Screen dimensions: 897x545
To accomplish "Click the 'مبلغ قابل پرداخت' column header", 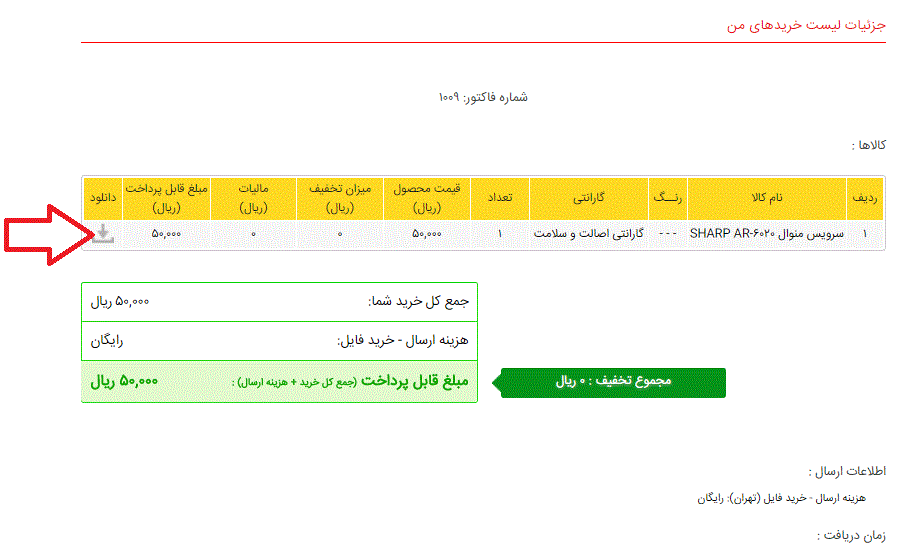I will click(x=166, y=198).
